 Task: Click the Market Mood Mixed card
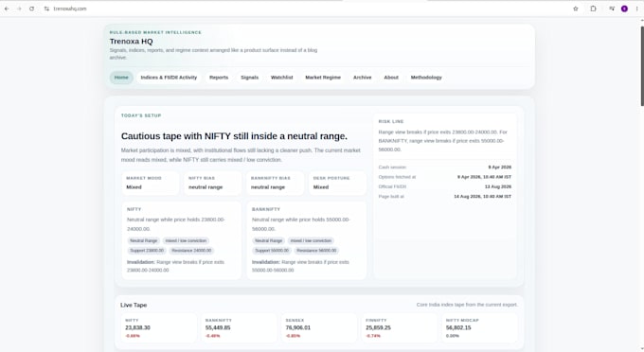tap(151, 183)
